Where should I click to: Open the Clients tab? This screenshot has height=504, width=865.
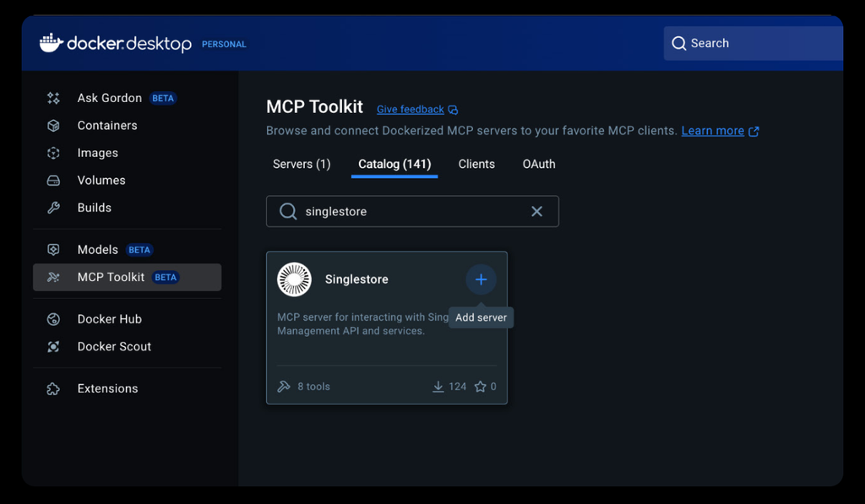476,165
